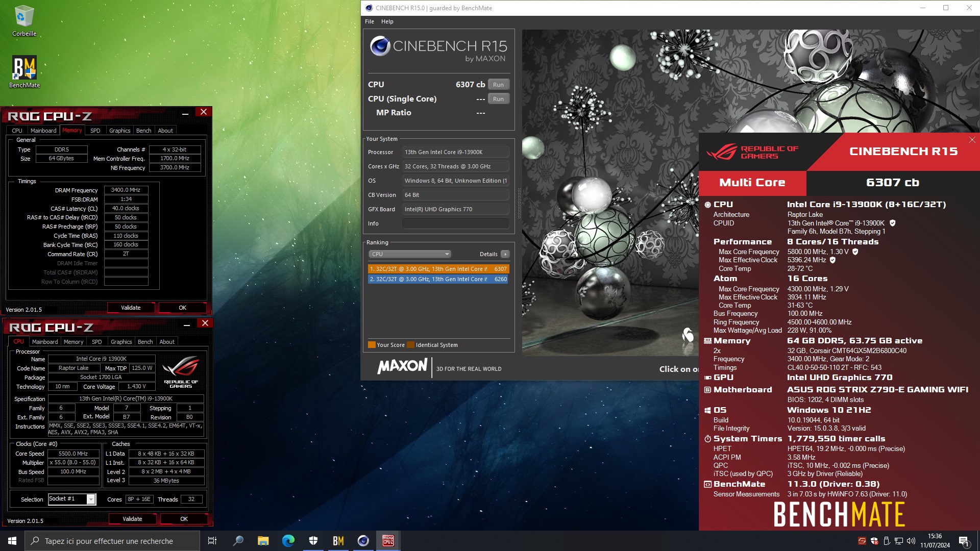
Task: Click verified shield next to Max Core Frequency
Action: [855, 252]
